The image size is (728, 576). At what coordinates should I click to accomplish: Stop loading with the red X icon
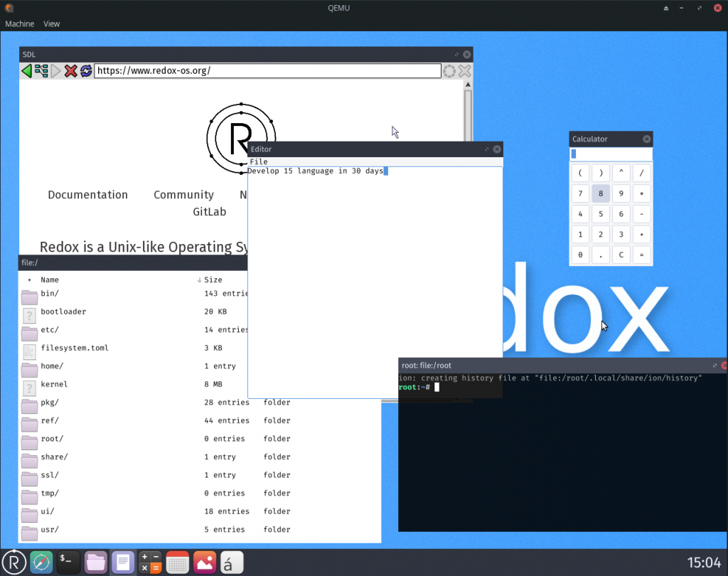70,71
